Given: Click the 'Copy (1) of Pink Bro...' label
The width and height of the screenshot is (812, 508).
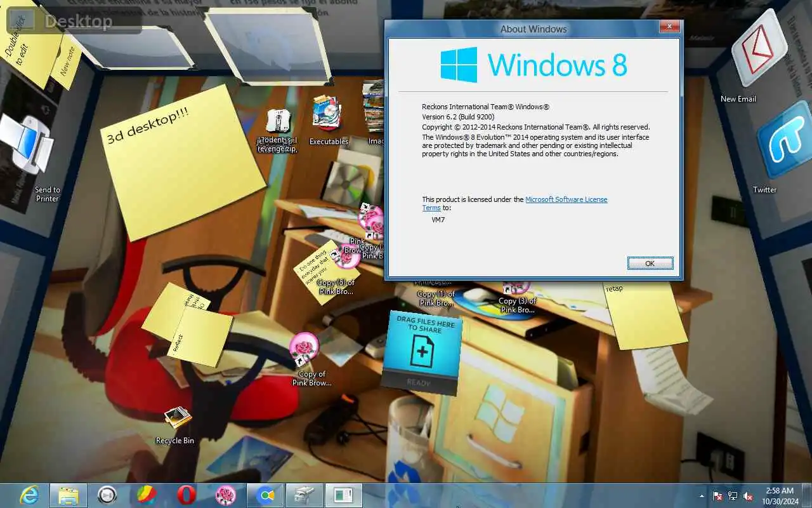Looking at the screenshot, I should (436, 298).
